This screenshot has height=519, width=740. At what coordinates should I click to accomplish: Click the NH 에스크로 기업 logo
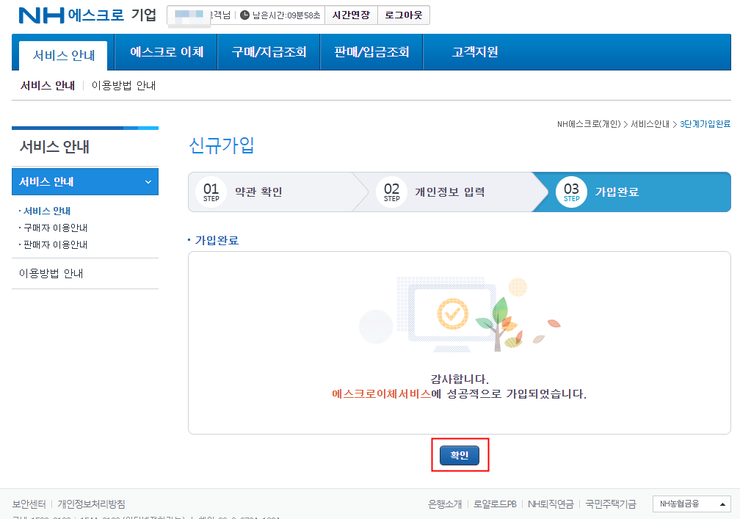click(x=87, y=15)
